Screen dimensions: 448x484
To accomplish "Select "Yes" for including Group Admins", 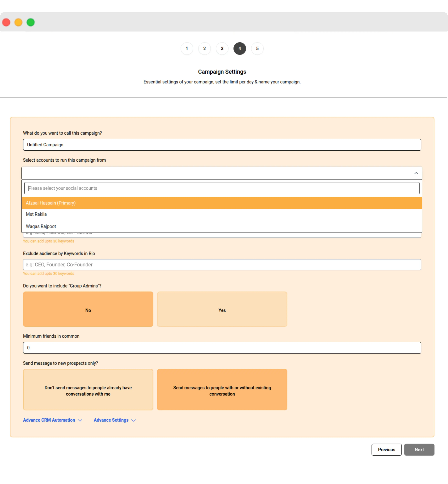I will [222, 309].
